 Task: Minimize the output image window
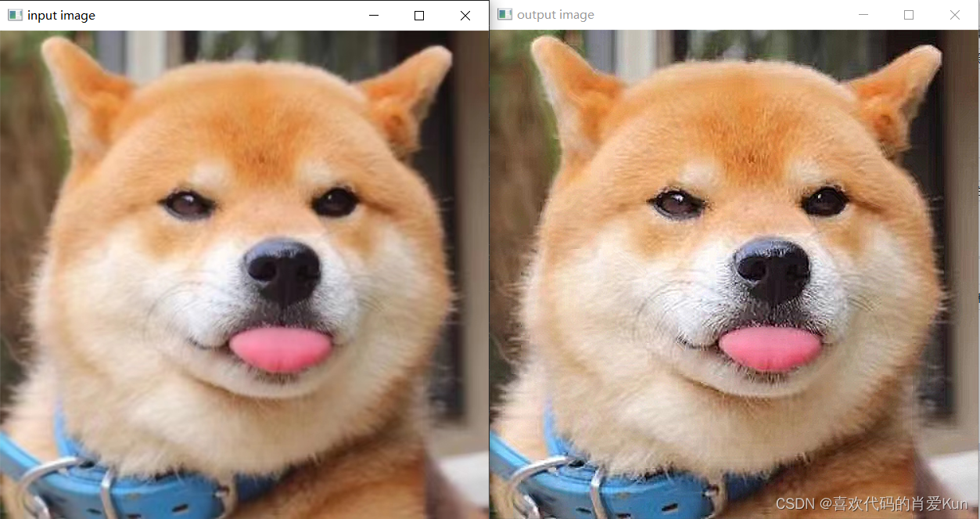863,15
